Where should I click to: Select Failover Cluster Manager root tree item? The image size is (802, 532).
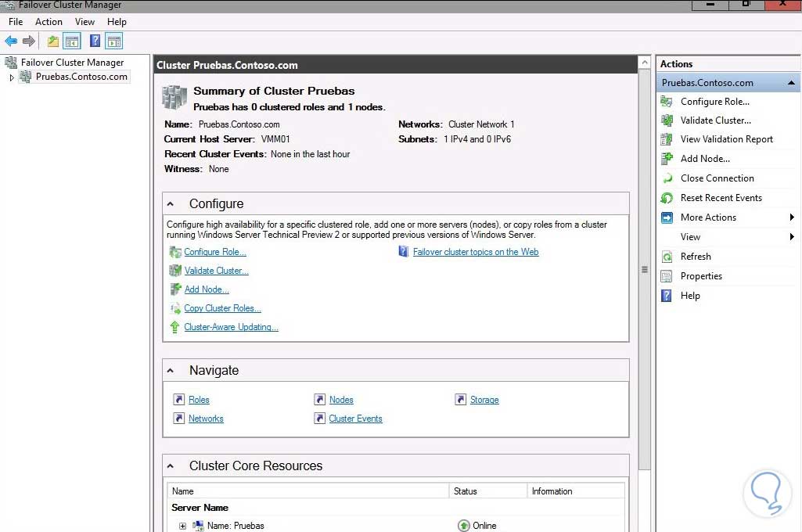pos(72,63)
